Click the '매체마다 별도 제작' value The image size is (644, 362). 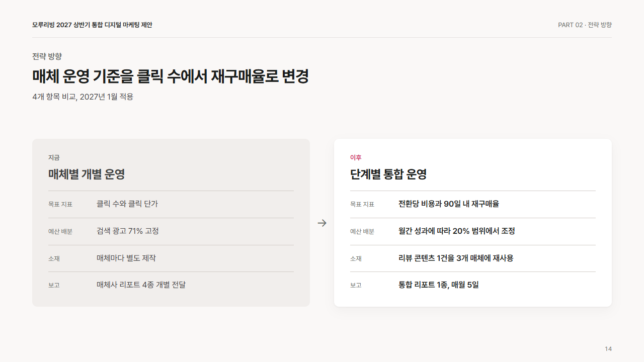tap(126, 258)
